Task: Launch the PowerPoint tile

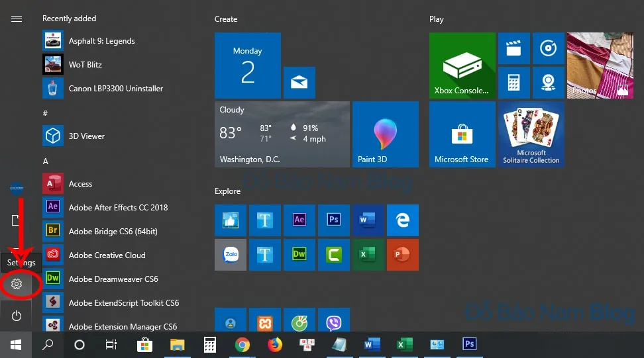Action: 403,255
